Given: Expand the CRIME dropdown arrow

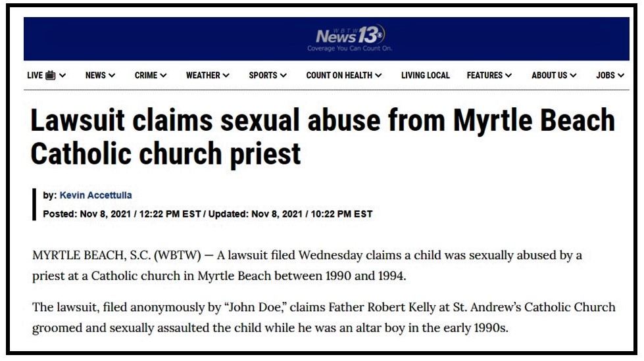Looking at the screenshot, I should 163,76.
